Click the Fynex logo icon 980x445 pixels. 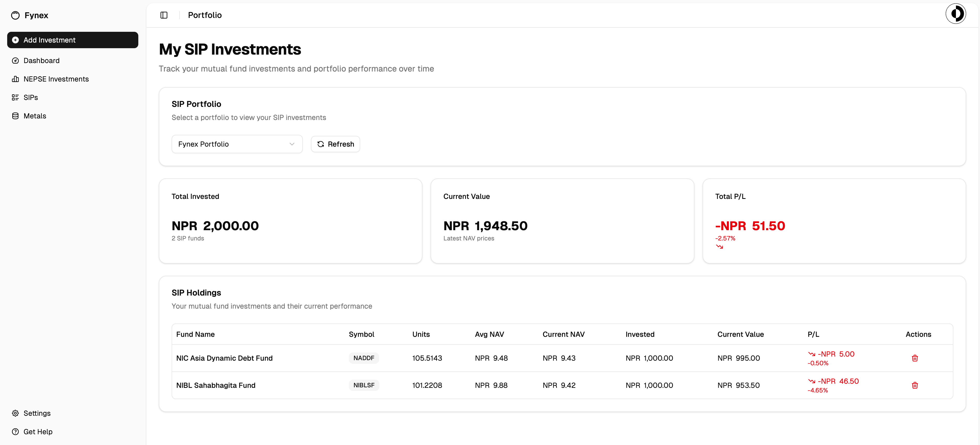tap(15, 15)
